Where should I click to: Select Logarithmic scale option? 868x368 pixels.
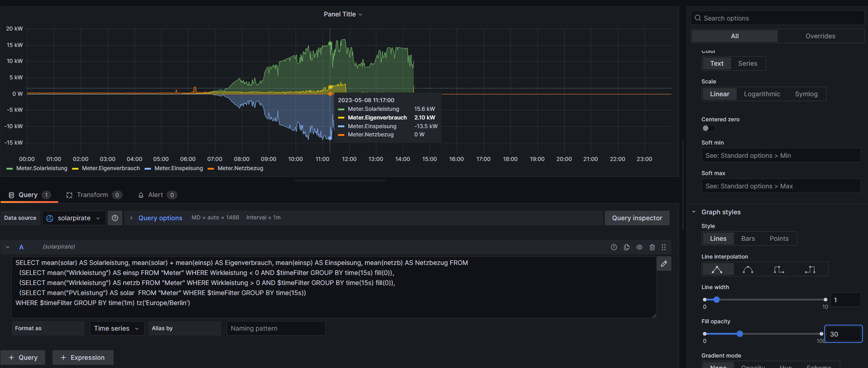point(762,94)
